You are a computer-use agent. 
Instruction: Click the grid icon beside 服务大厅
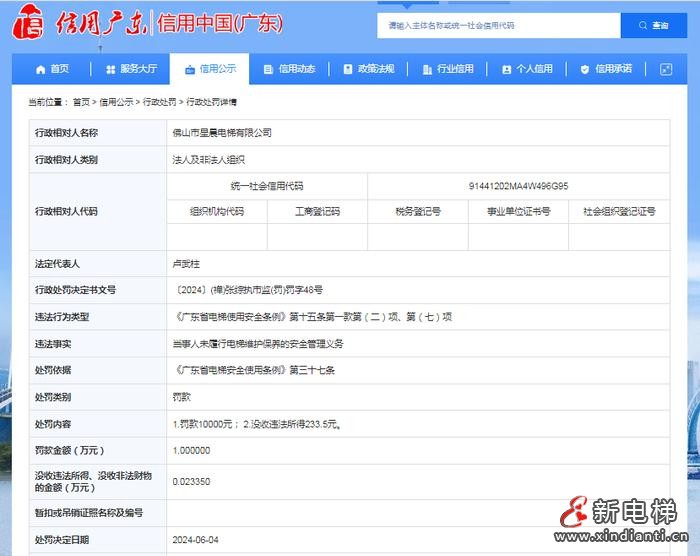click(110, 69)
